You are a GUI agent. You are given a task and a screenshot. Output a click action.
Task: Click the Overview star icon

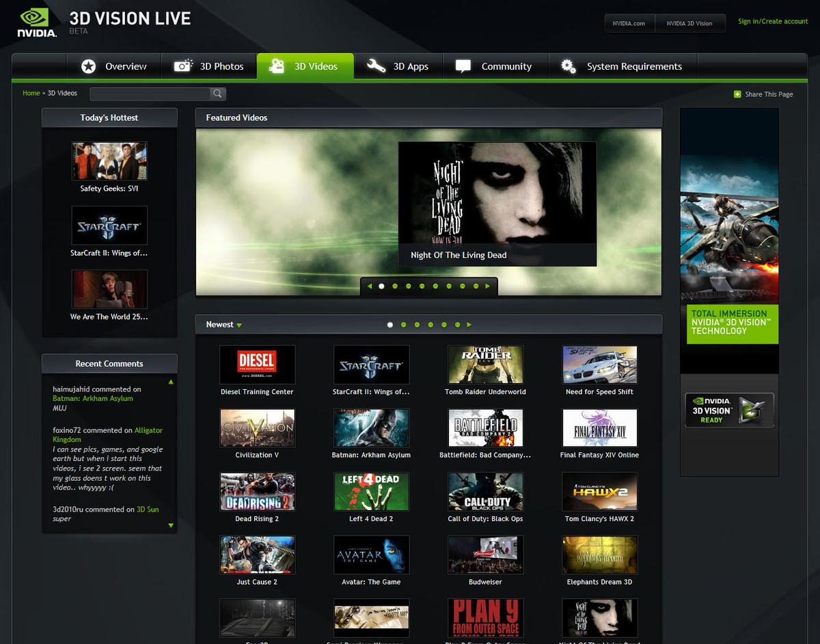coord(88,66)
